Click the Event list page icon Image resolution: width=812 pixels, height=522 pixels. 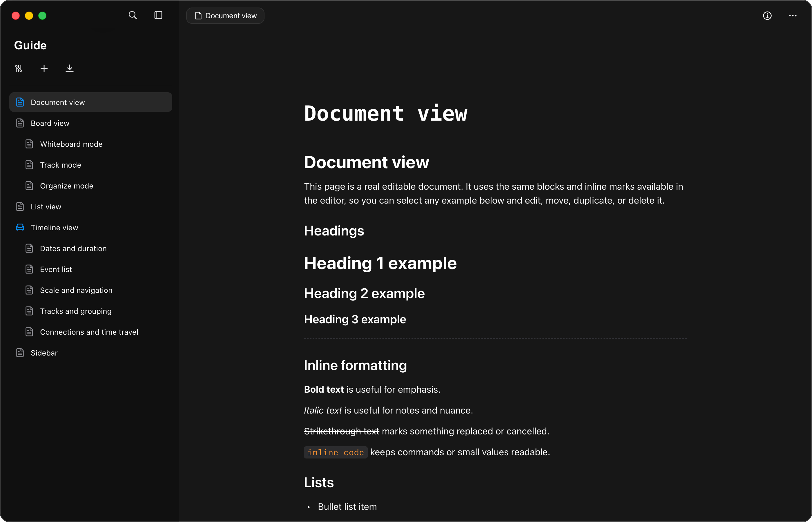30,269
